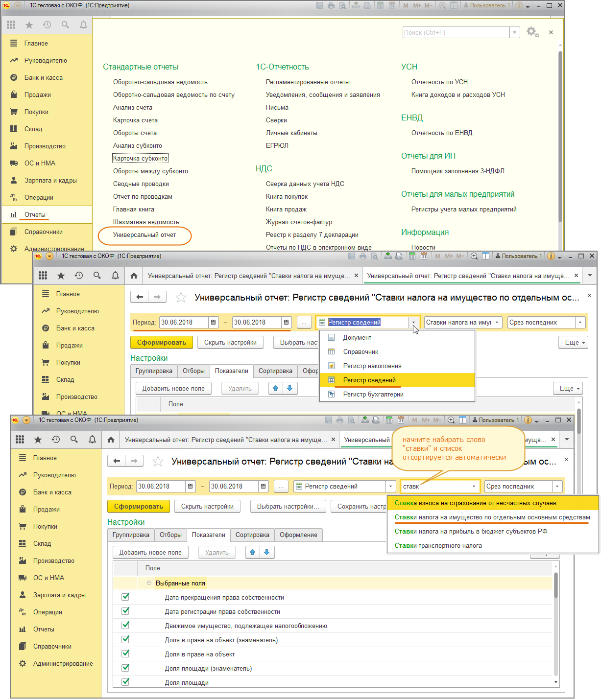Click 'Добавить новое поле' in bottom window
Image resolution: width=601 pixels, height=700 pixels.
(x=150, y=552)
